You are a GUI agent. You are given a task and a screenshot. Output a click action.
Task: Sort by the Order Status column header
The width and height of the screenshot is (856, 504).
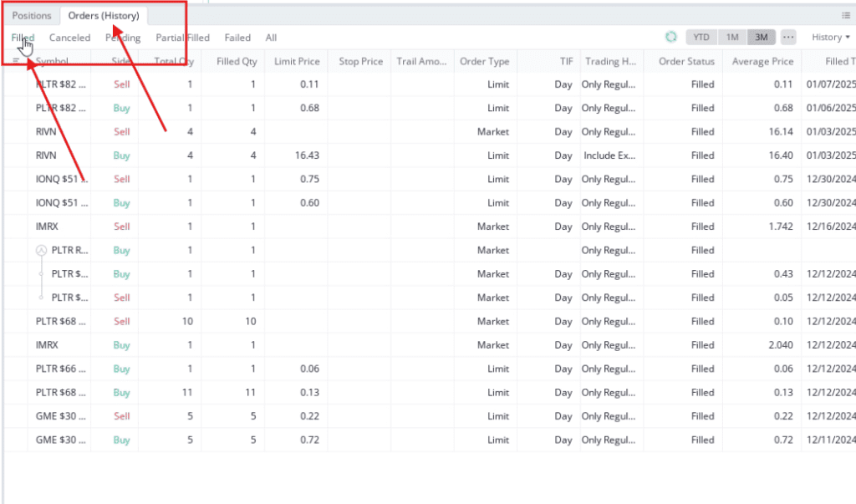(x=686, y=61)
